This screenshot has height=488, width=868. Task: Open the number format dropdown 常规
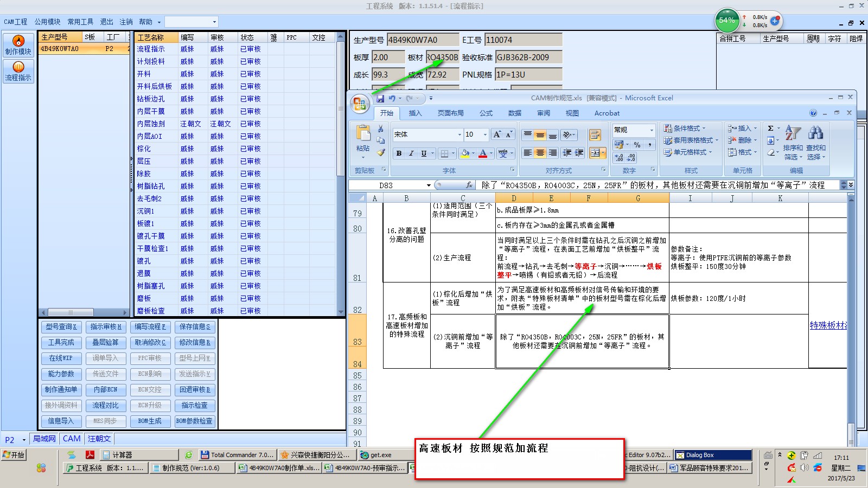pyautogui.click(x=652, y=130)
